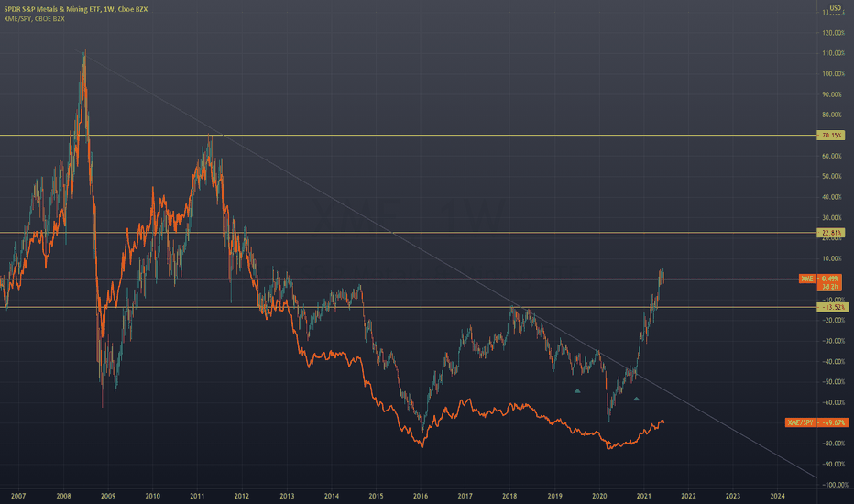Click the 2019 year label on time axis

click(555, 496)
